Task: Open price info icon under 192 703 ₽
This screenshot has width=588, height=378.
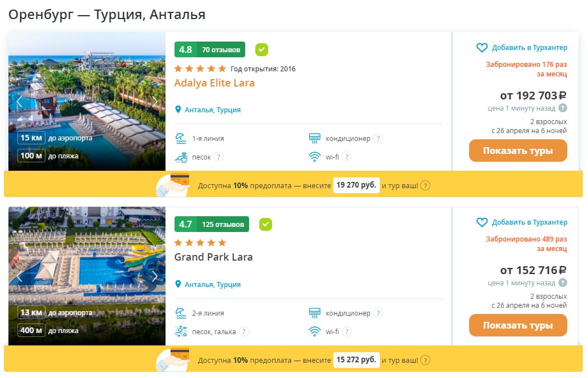Action: pos(562,108)
